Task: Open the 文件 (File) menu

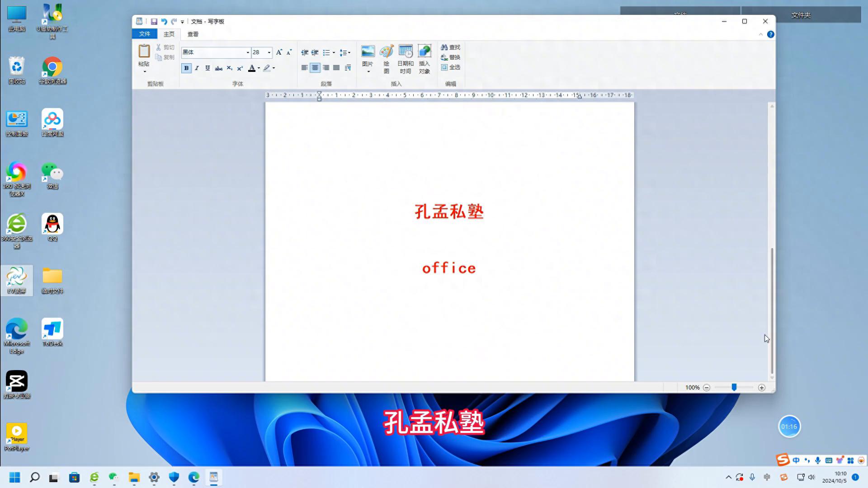Action: [x=144, y=34]
